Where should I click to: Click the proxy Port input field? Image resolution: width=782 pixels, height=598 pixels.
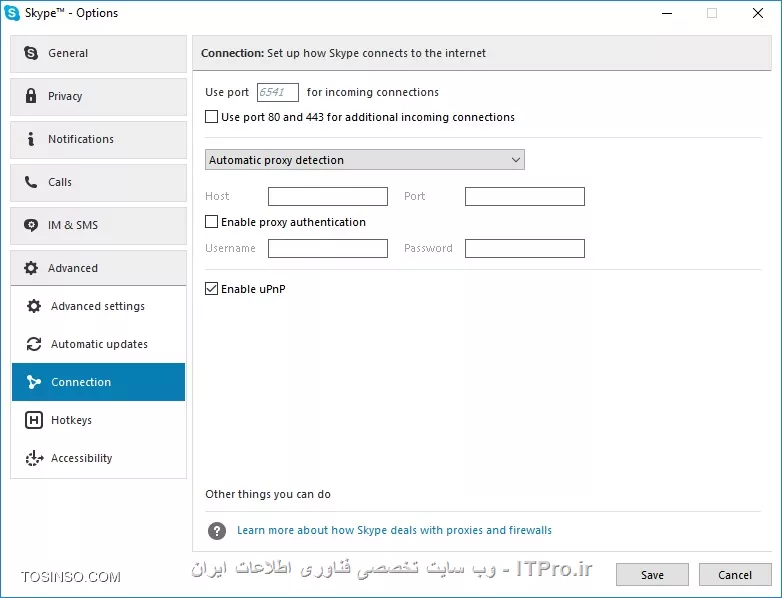click(525, 197)
